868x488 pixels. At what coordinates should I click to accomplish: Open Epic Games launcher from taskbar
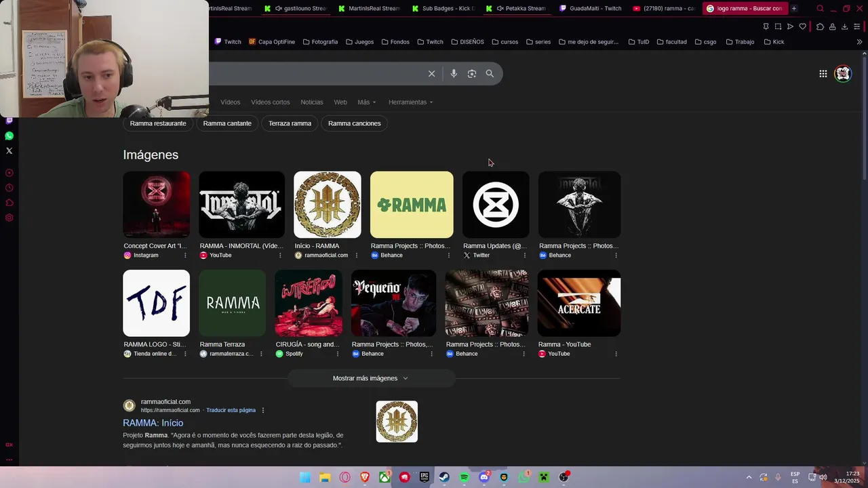pos(425,477)
